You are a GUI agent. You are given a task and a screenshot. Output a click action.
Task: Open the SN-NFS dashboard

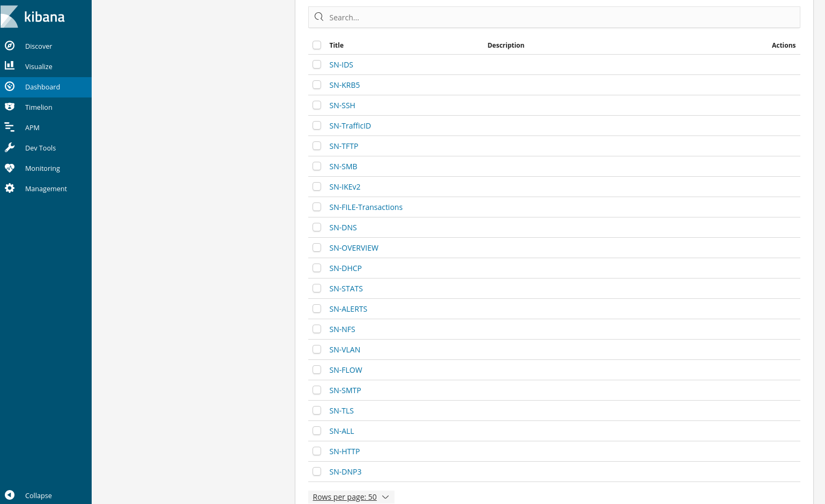coord(342,329)
